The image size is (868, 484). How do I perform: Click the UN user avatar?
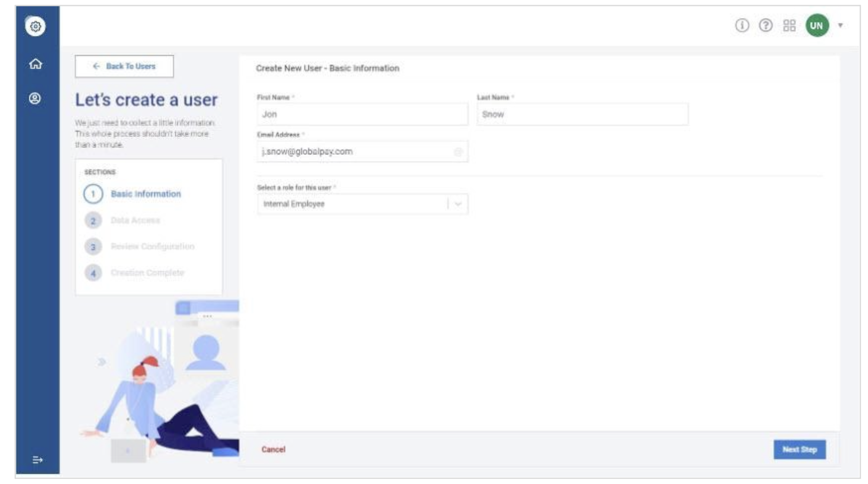[817, 25]
